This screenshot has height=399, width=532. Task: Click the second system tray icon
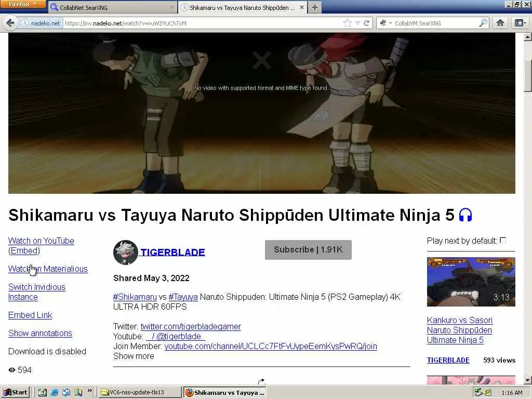pos(487,393)
